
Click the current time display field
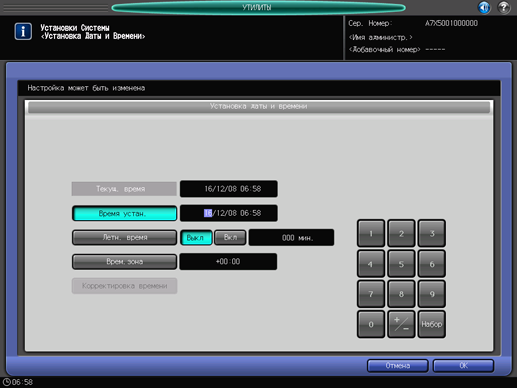pos(229,189)
